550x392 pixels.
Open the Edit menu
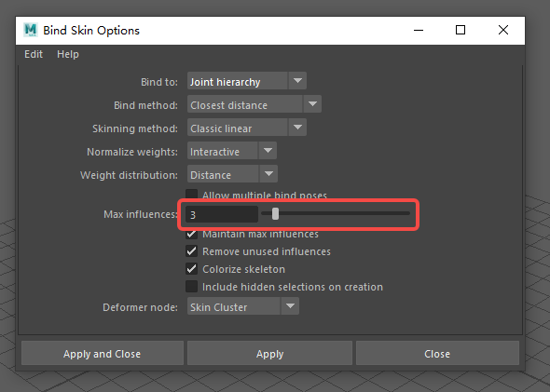[34, 54]
